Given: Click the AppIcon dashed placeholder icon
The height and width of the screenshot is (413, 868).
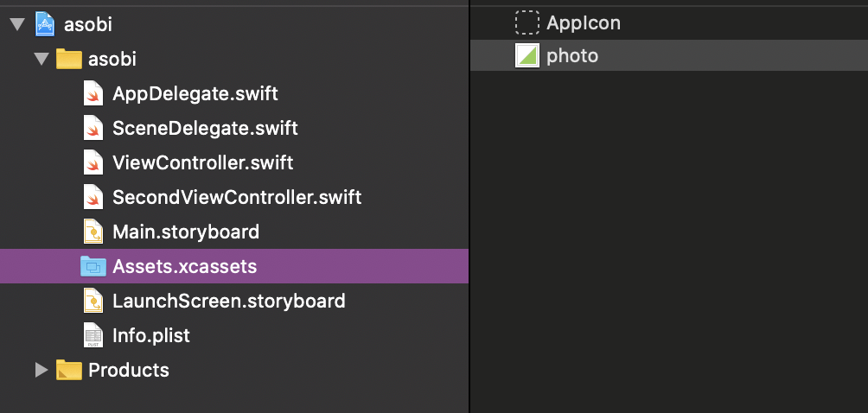Looking at the screenshot, I should (x=527, y=23).
